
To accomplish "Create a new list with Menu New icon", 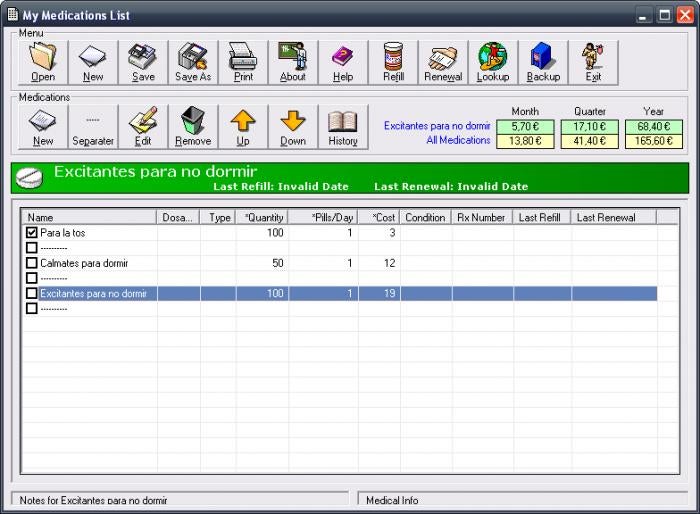I will (93, 62).
